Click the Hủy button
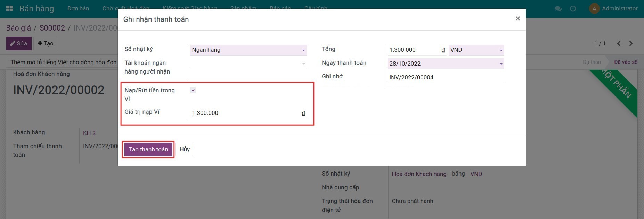 [x=185, y=150]
